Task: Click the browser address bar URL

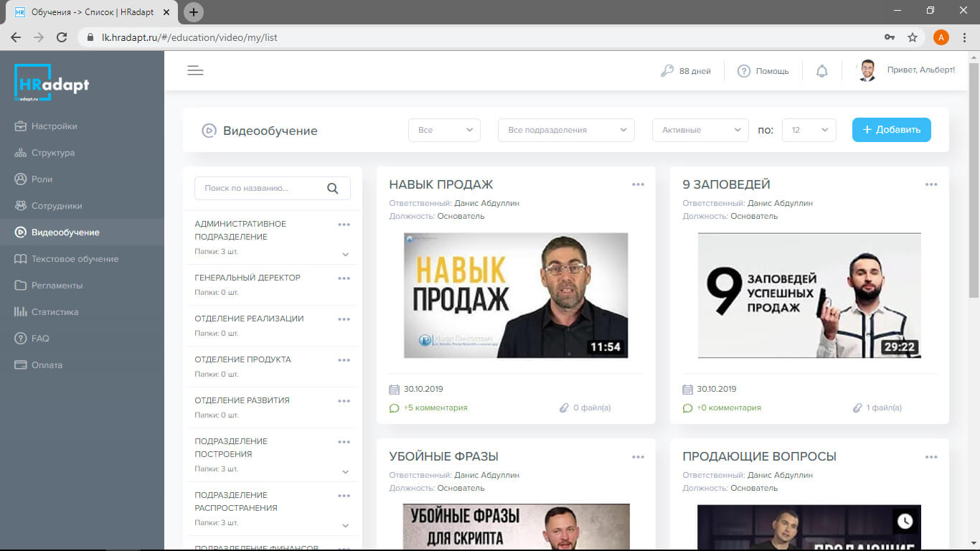Action: 189,37
